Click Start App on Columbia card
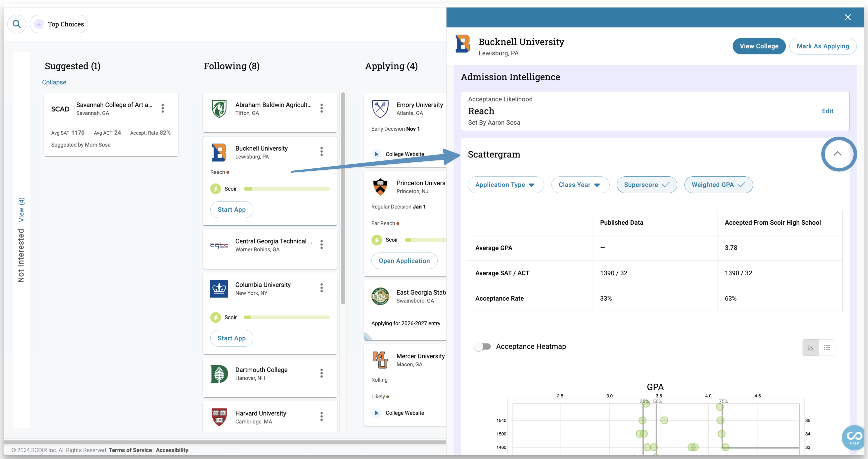 [x=231, y=338]
